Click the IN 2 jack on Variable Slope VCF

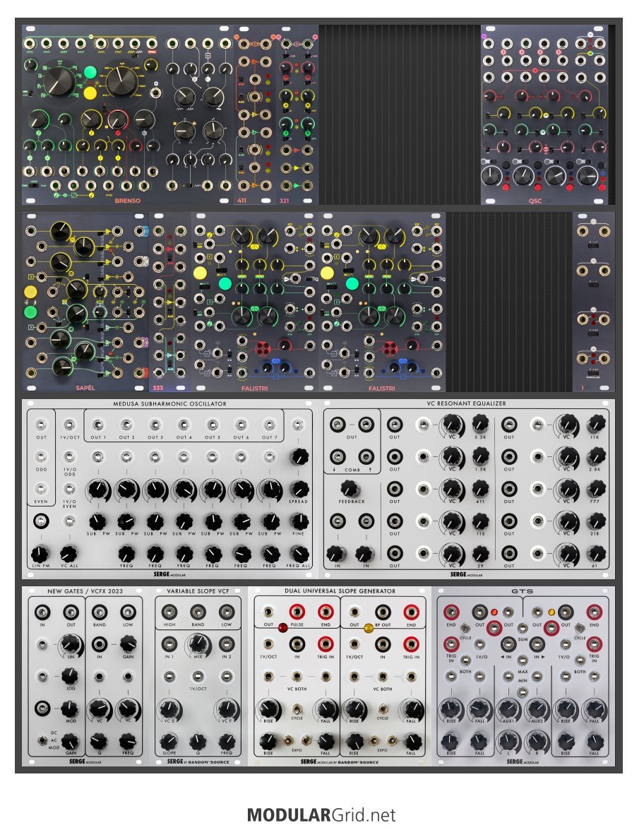coord(227,644)
